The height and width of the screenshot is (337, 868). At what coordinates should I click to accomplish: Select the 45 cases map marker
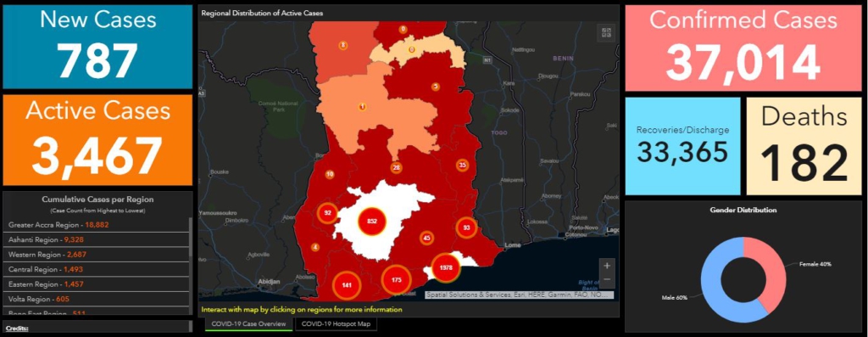click(426, 238)
